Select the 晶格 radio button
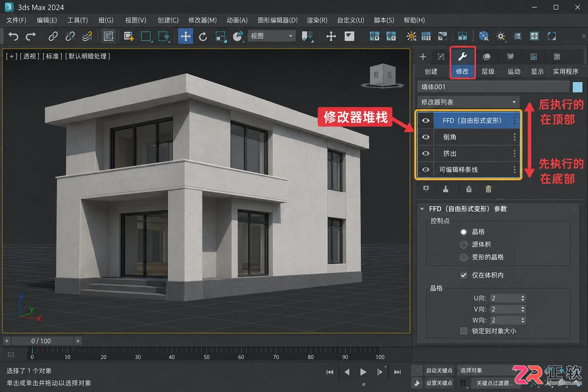Image resolution: width=588 pixels, height=392 pixels. 463,232
